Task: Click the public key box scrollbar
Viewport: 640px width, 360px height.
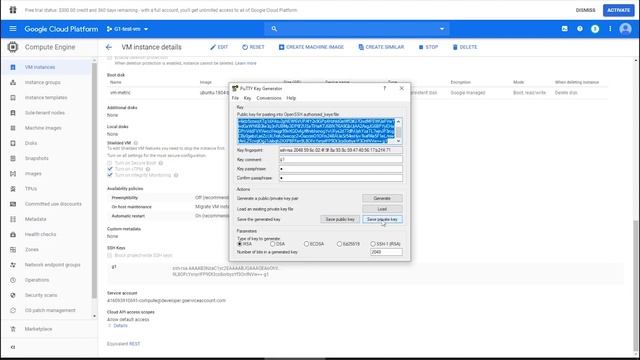Action: [x=398, y=131]
